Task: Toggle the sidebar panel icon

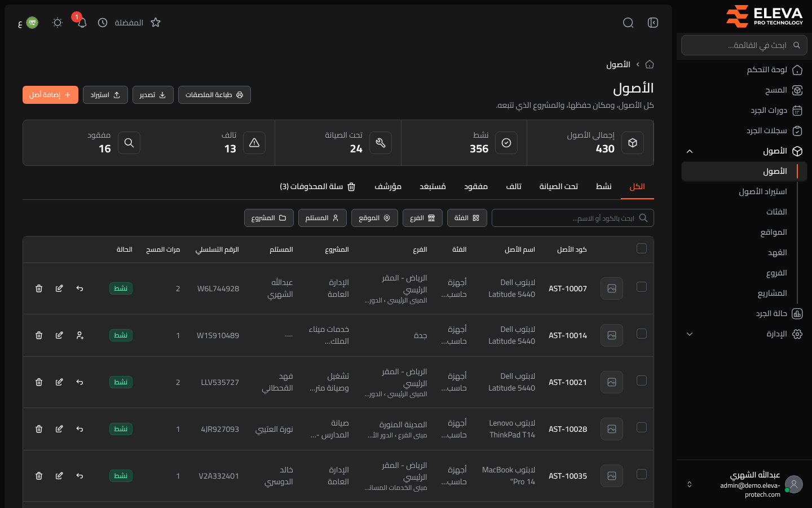Action: click(x=653, y=23)
